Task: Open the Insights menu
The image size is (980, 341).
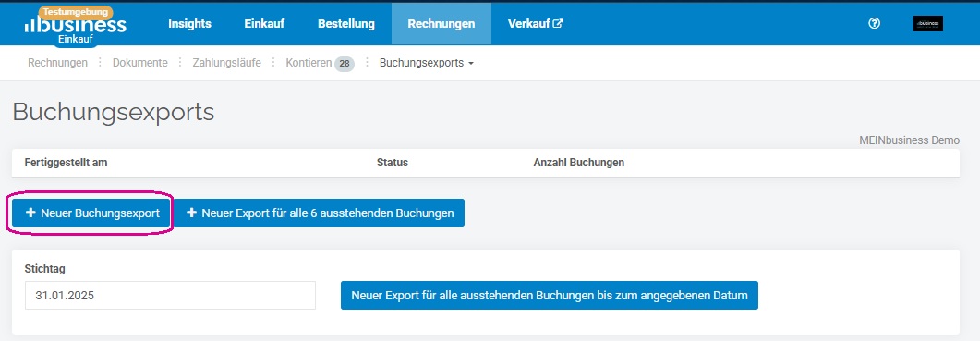Action: point(190,24)
